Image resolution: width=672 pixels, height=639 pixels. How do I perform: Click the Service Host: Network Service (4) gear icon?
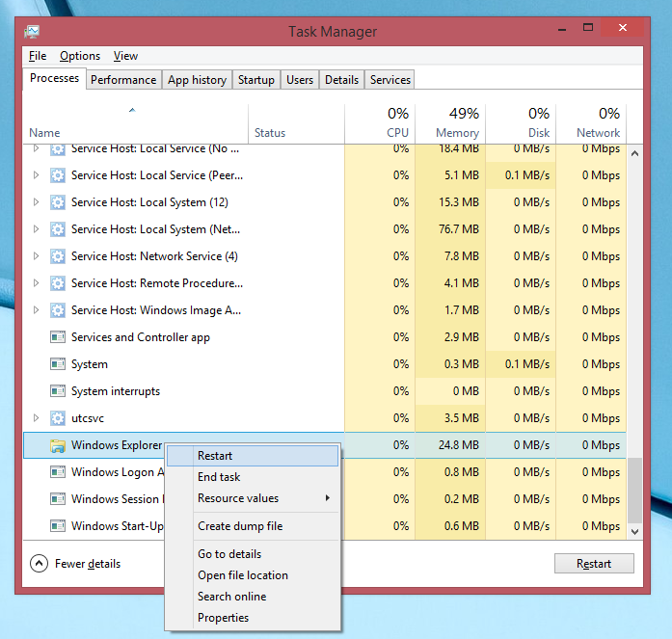58,256
